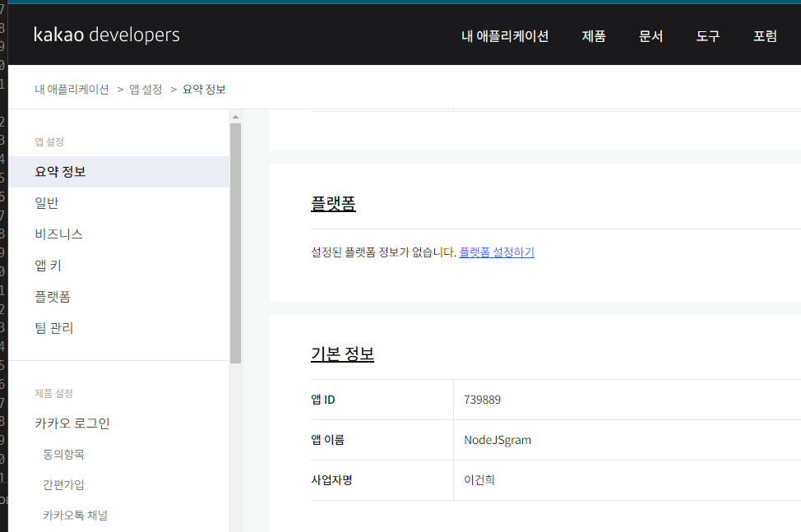Open 간편가입 sub-item
This screenshot has height=532, width=801.
point(63,484)
